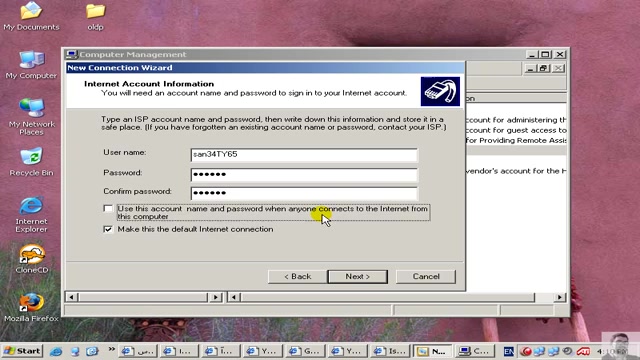Launch Mozilla Firefox desktop shortcut

pos(31,307)
